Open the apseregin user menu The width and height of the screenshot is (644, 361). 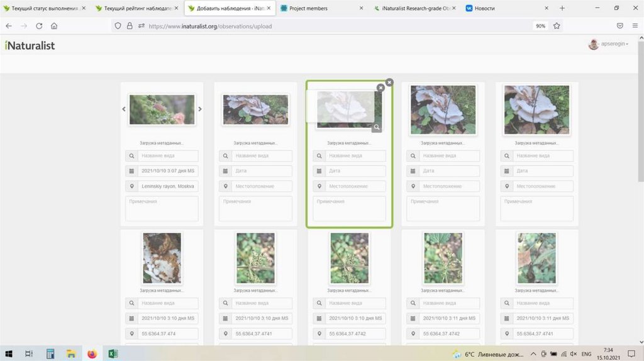tap(608, 44)
